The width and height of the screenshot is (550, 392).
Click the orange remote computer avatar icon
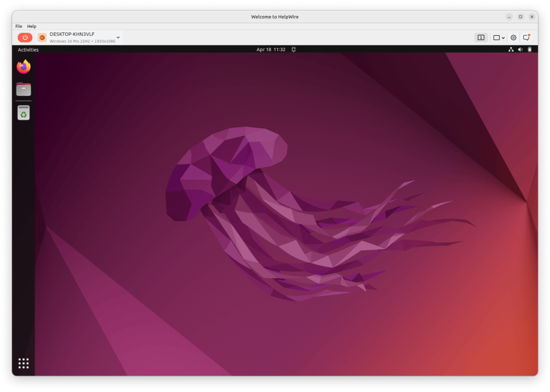[x=42, y=37]
